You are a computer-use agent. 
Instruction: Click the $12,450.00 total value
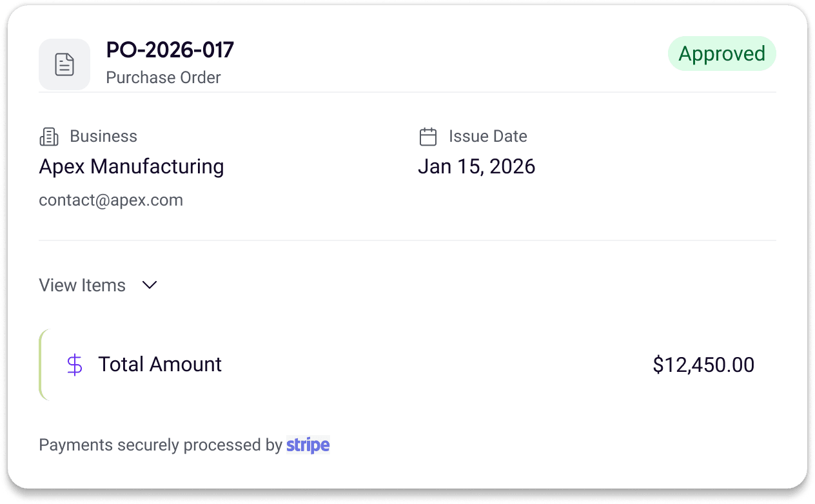(703, 365)
